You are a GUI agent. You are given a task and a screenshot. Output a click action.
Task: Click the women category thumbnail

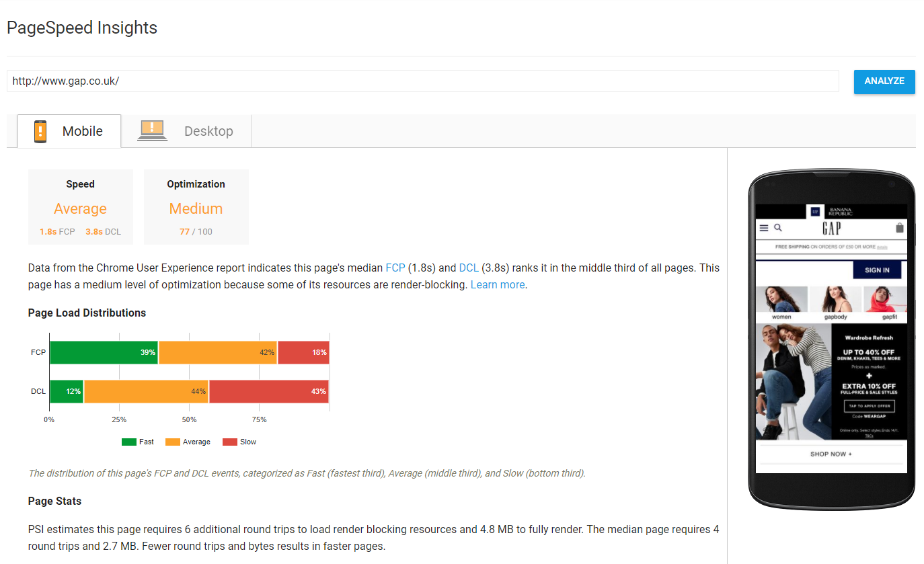(781, 300)
